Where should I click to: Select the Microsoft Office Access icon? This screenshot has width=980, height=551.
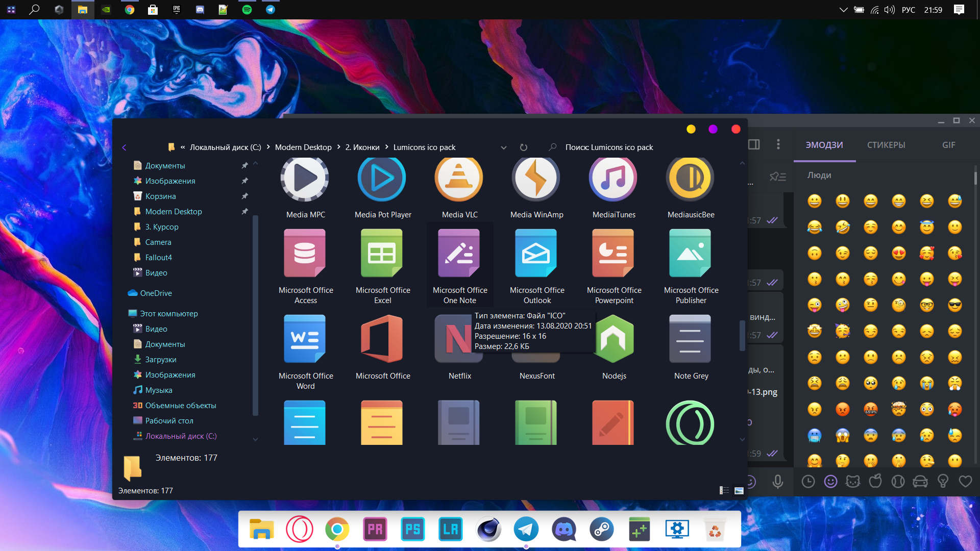tap(305, 265)
